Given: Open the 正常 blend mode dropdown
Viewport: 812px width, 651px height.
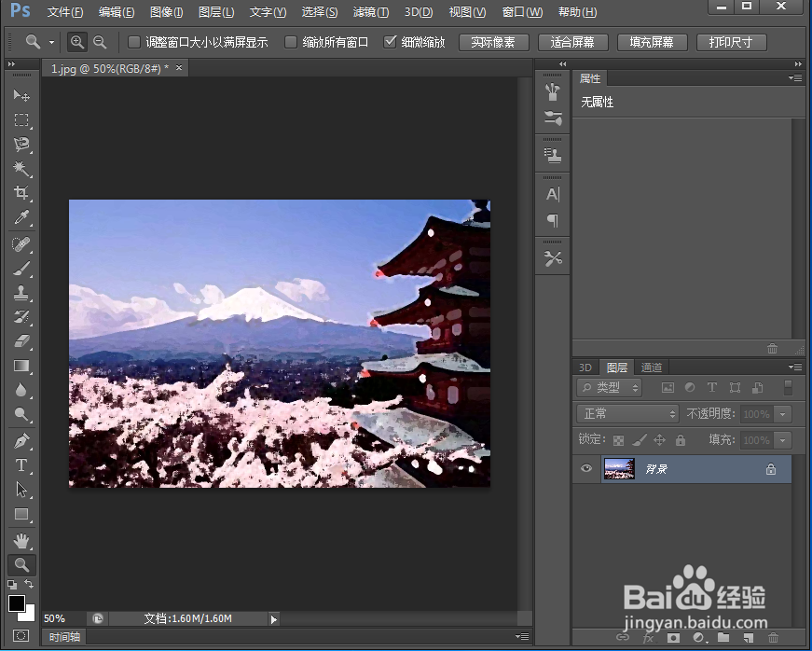Looking at the screenshot, I should coord(626,413).
